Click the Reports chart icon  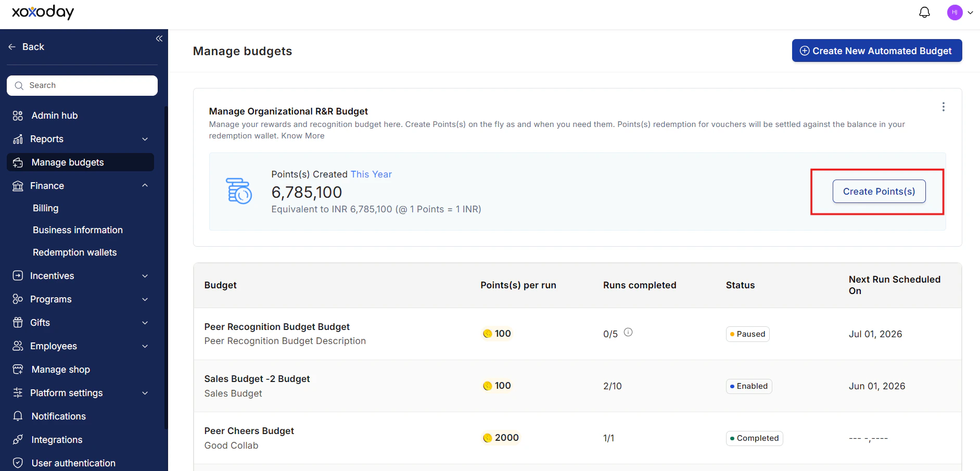(x=18, y=139)
